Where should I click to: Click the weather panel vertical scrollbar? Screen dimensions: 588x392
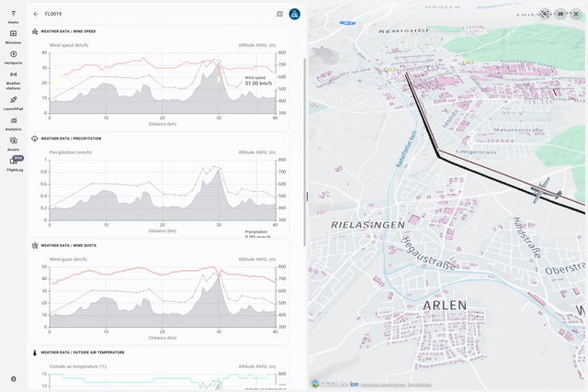[x=304, y=151]
